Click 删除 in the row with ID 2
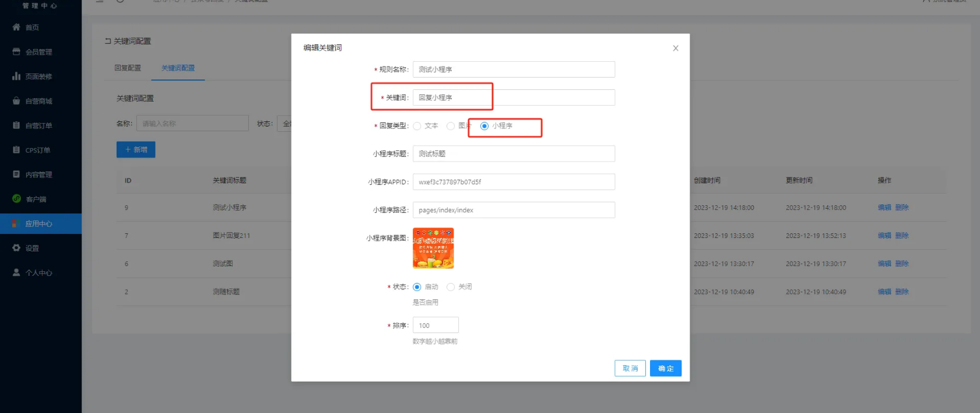980x413 pixels. pyautogui.click(x=902, y=292)
